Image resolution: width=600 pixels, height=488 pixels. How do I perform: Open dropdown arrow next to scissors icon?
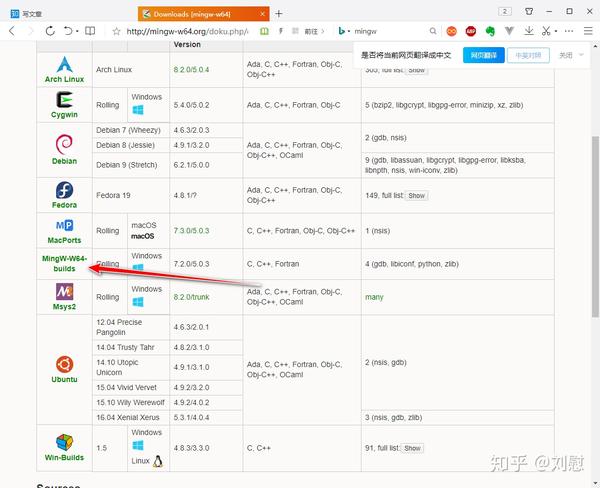click(556, 31)
